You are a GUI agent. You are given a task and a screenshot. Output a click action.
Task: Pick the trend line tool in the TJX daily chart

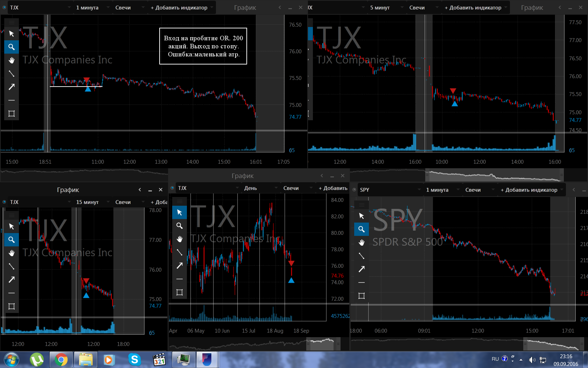(180, 252)
